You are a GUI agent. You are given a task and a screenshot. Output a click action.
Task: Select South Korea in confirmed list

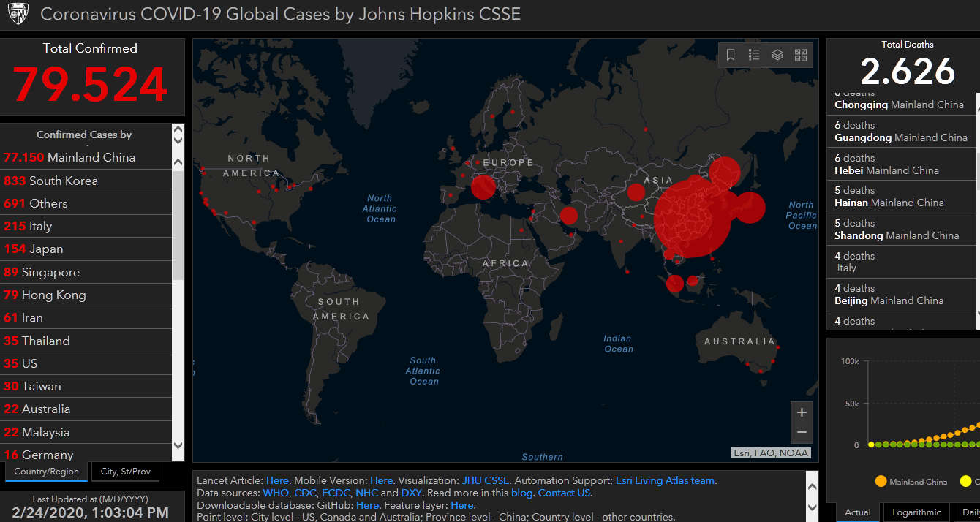point(86,181)
